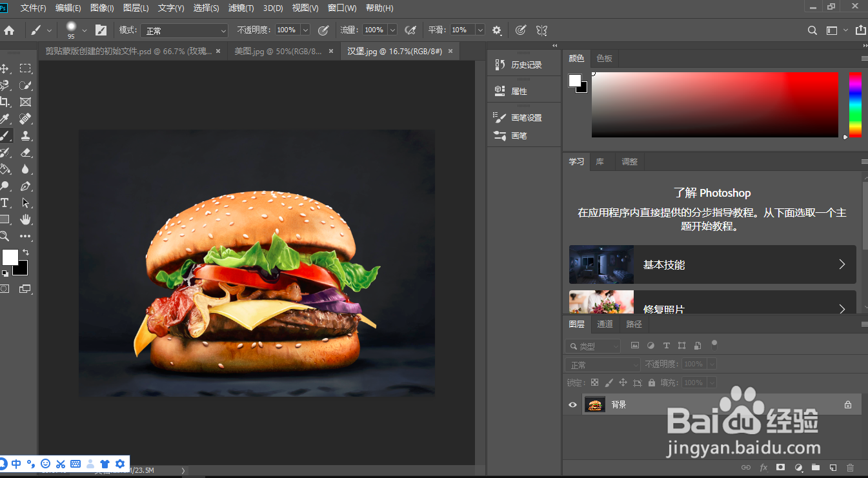
Task: Create a new layer with bottom icon
Action: pos(833,467)
